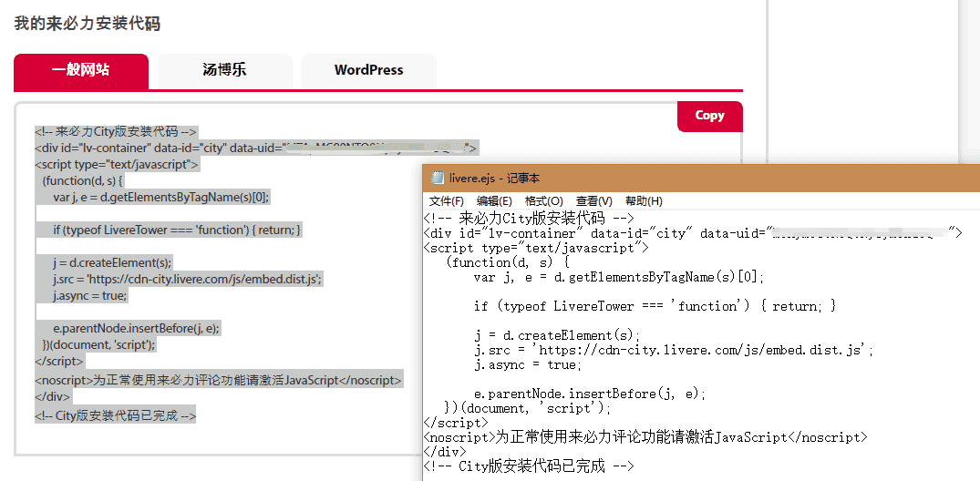Screen dimensions: 980x481
Task: Click Notepad line with getElementsByTagName
Action: coord(619,277)
